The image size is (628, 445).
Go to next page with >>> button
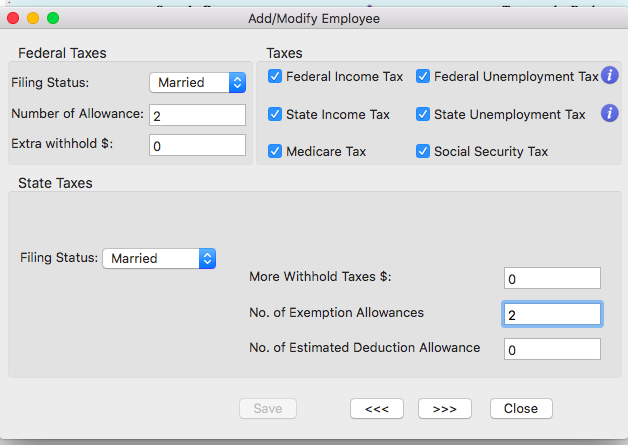(x=444, y=408)
